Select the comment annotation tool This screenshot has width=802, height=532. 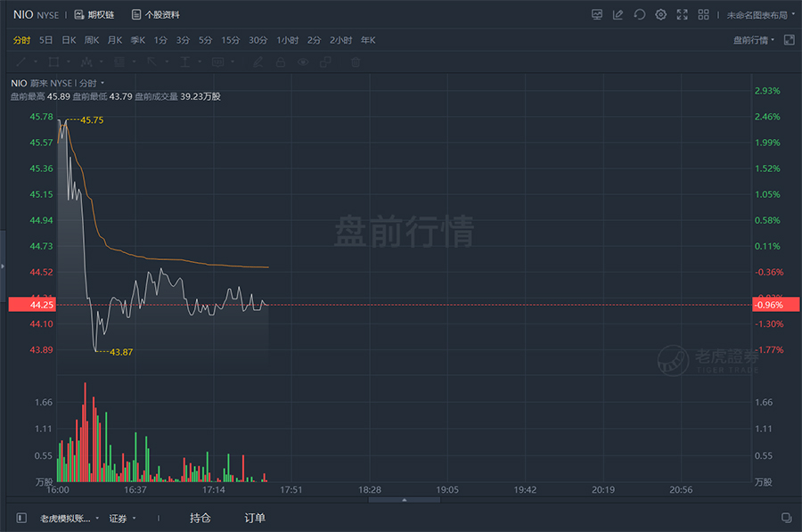point(217,61)
